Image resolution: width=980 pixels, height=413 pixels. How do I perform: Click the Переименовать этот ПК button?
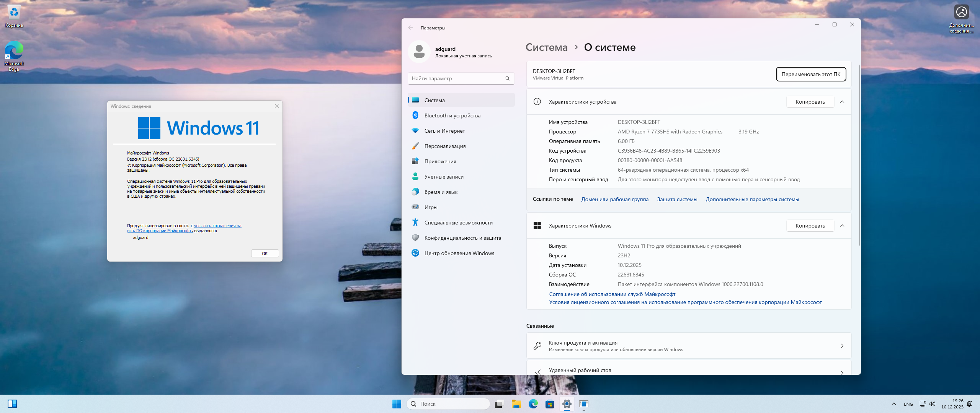(x=811, y=74)
